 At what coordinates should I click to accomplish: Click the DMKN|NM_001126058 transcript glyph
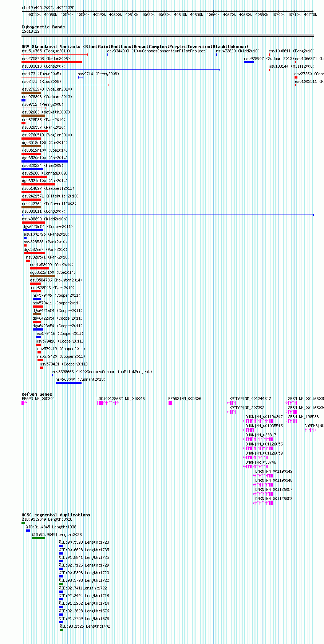[x=263, y=503]
